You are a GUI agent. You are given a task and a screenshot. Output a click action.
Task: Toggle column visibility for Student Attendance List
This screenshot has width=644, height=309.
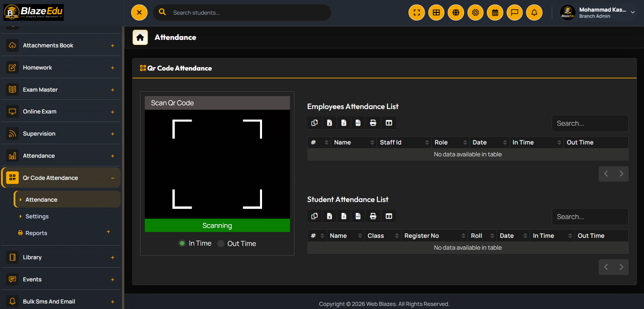click(x=389, y=216)
